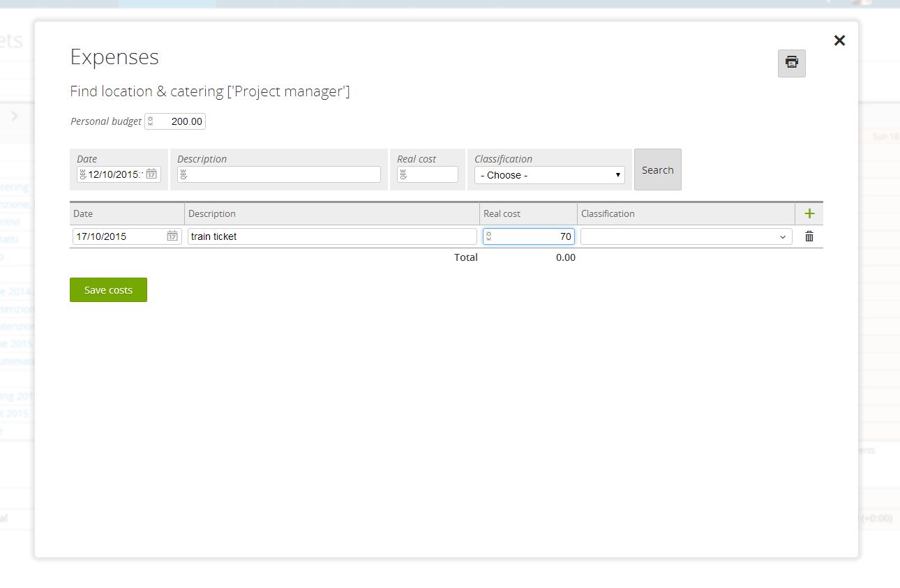This screenshot has width=900, height=588.
Task: Open the Classification '- Choose -' filter dropdown
Action: pyautogui.click(x=550, y=175)
